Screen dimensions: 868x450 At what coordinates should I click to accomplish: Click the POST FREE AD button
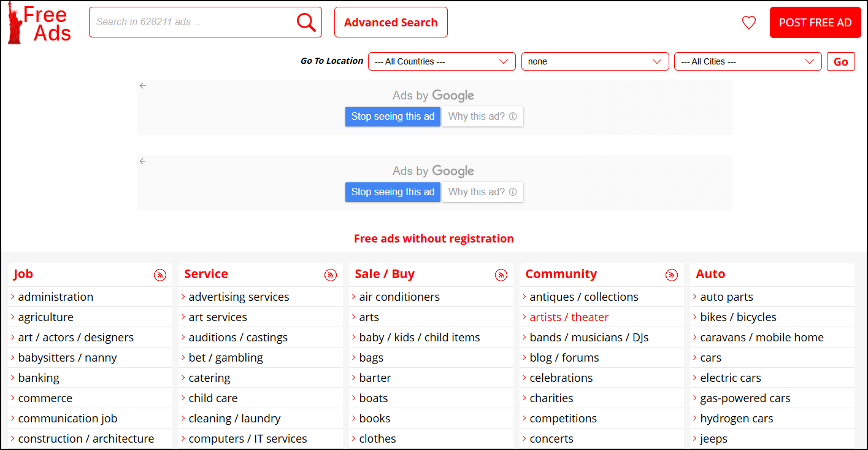815,22
